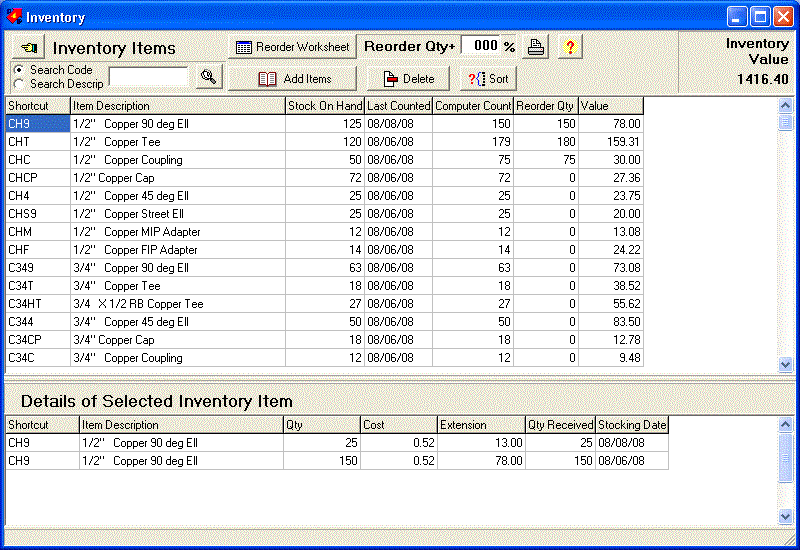Image resolution: width=800 pixels, height=550 pixels.
Task: Click the yellow question mark help icon
Action: tap(569, 47)
